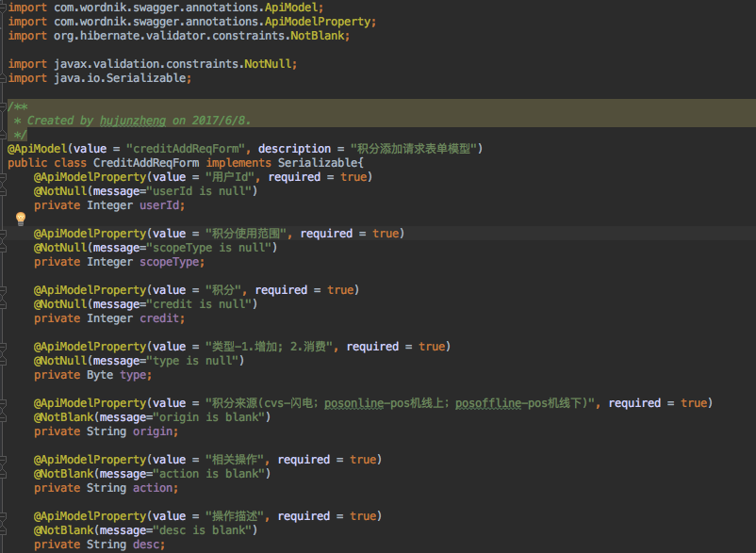Click the date 2017/6/8 in the comment
Screen dimensions: 756x553
click(x=218, y=121)
